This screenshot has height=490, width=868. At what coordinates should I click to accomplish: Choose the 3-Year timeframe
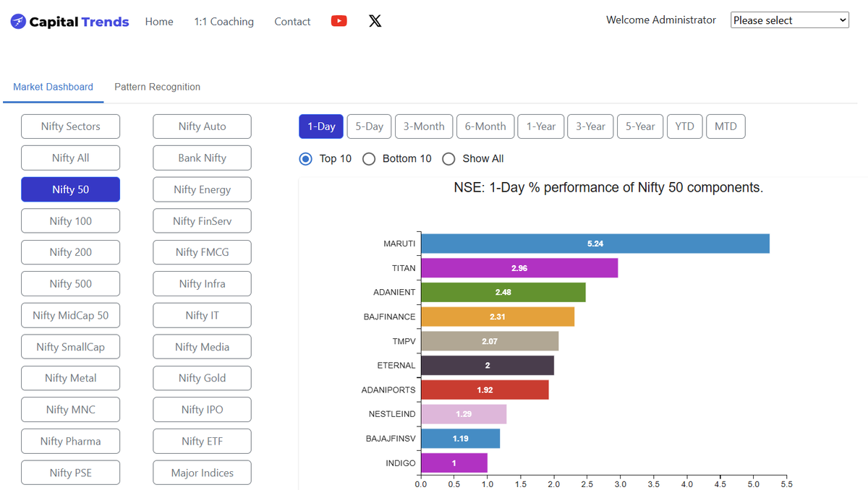590,126
